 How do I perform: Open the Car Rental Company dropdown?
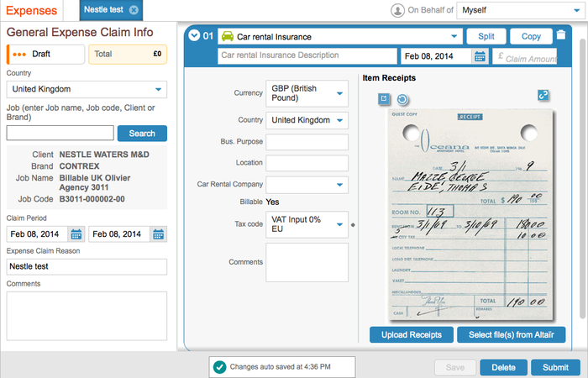click(x=307, y=185)
